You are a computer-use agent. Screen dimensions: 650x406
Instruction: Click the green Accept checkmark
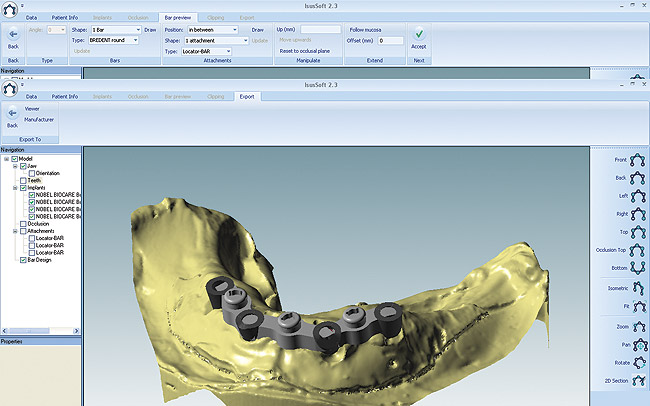point(419,34)
